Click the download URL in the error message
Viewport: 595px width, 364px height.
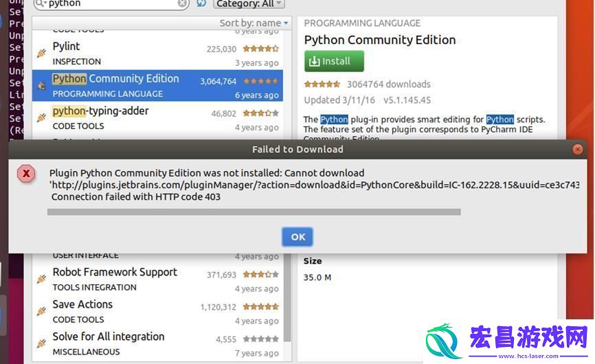click(x=315, y=185)
